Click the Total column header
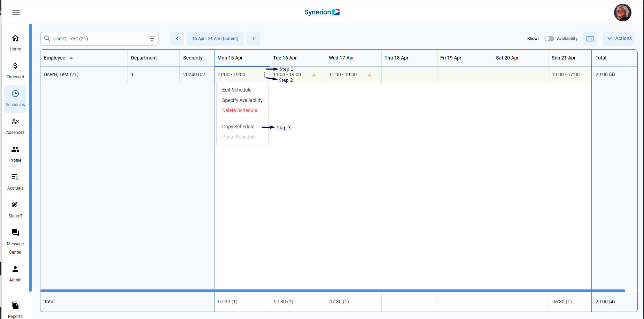The height and width of the screenshot is (319, 644). [614, 58]
